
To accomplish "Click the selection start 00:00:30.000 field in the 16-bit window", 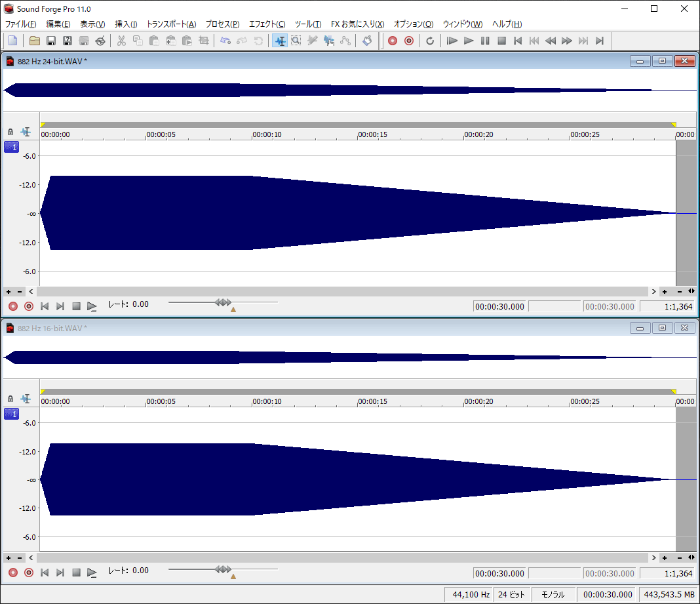I will [500, 574].
